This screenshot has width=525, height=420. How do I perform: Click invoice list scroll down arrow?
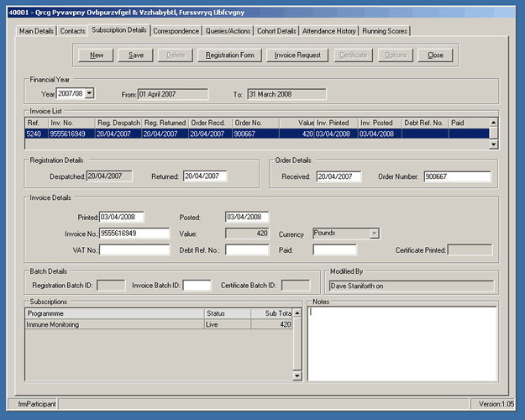(493, 144)
